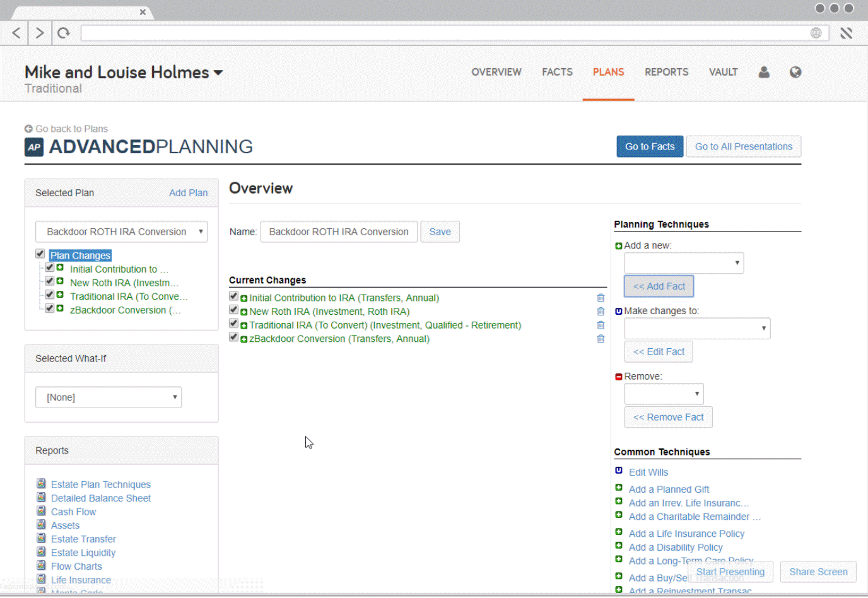Screen dimensions: 868x598
Task: Delete Initial Contribution to IRA trash icon
Action: pos(601,298)
